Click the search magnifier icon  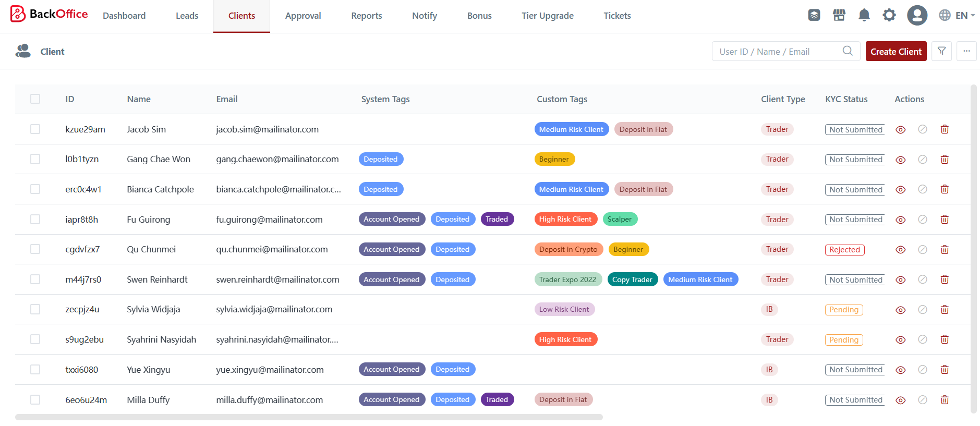[848, 51]
